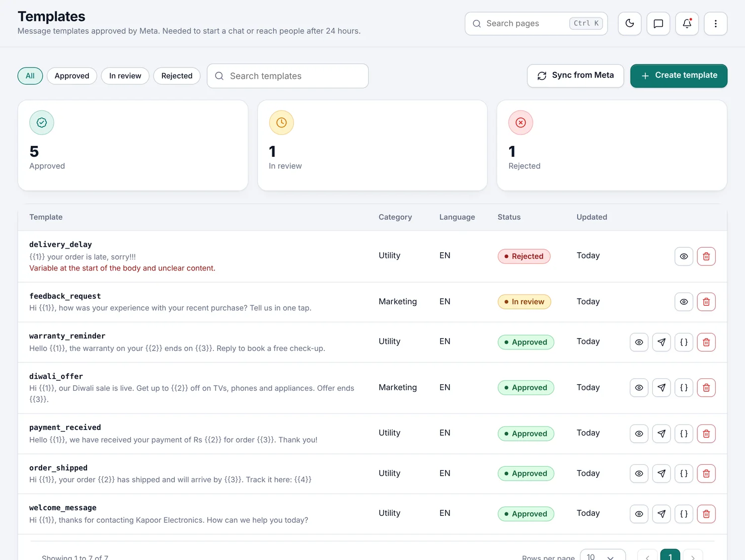Open the Rejected count summary card
This screenshot has width=745, height=560.
tap(612, 145)
